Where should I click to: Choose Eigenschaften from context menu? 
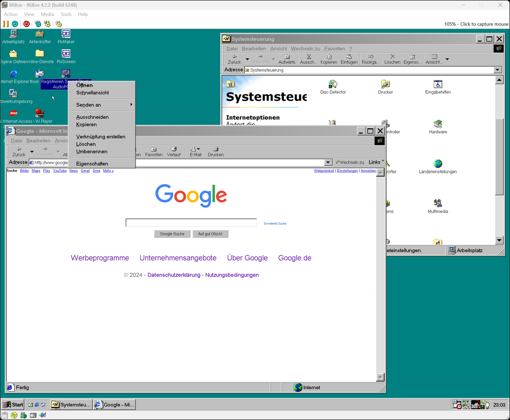(x=102, y=164)
